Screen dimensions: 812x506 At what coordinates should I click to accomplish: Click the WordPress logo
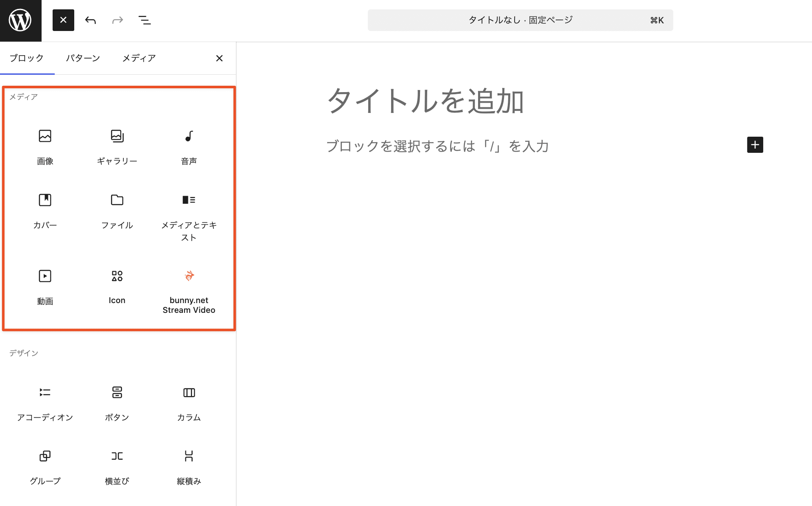[20, 20]
